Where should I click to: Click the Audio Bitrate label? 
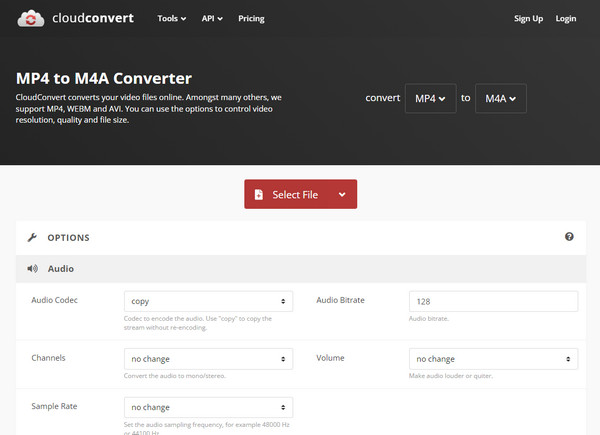tap(340, 300)
